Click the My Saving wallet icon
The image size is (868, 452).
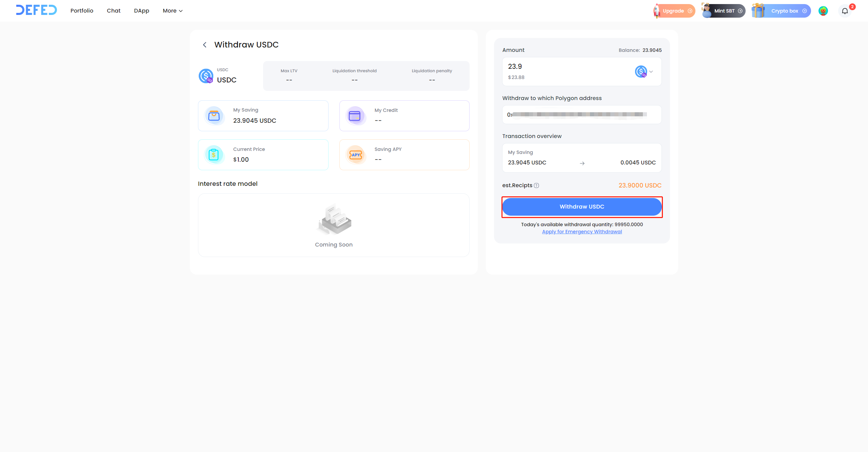[x=214, y=116]
